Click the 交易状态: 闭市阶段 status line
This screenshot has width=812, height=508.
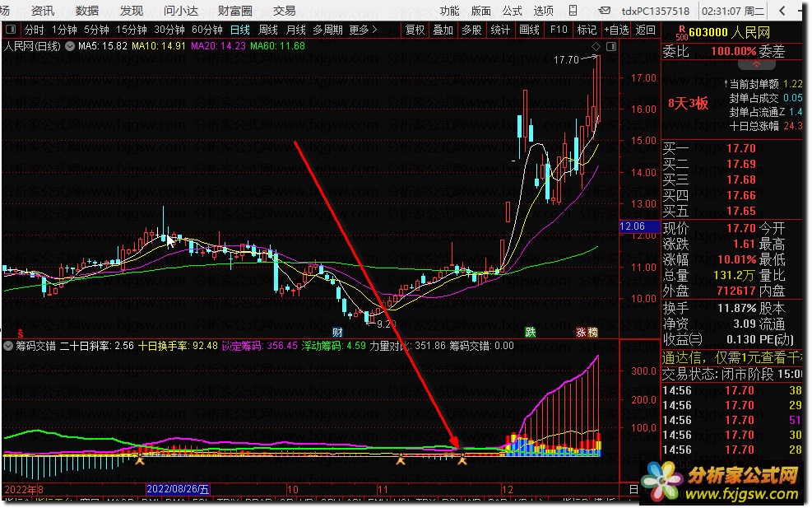[731, 374]
